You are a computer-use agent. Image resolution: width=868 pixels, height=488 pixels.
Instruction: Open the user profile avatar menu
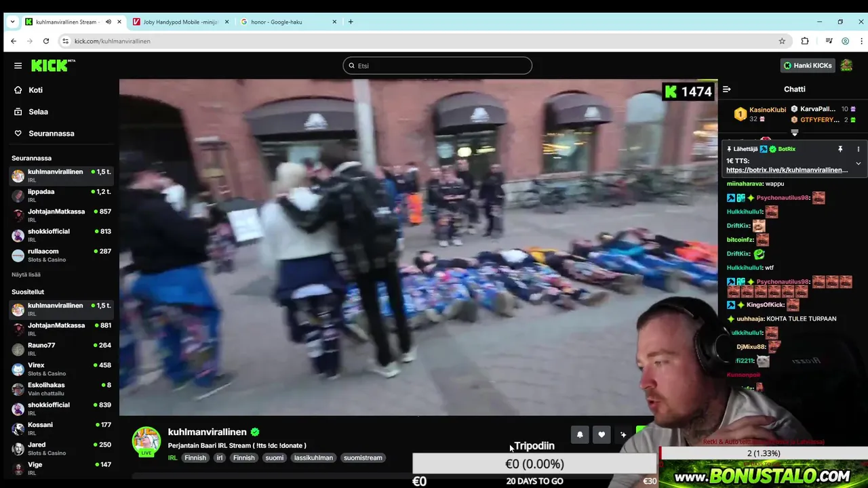tap(846, 66)
